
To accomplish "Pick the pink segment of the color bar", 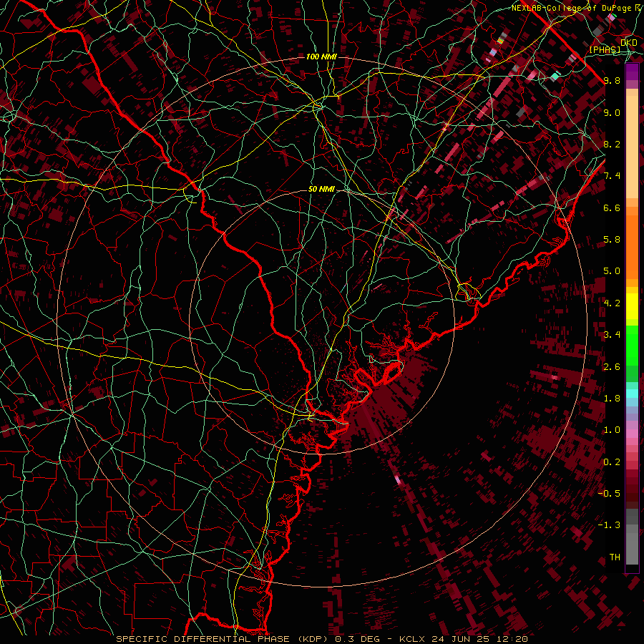I will [x=632, y=434].
